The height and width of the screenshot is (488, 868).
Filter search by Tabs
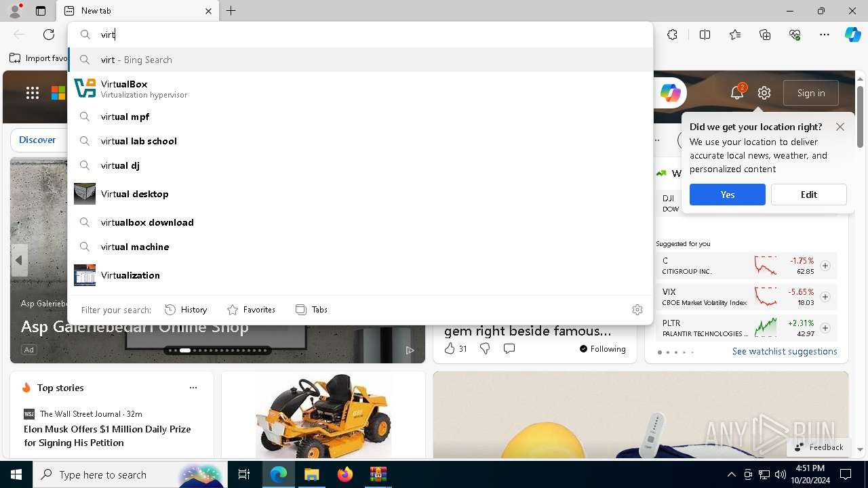(x=311, y=310)
